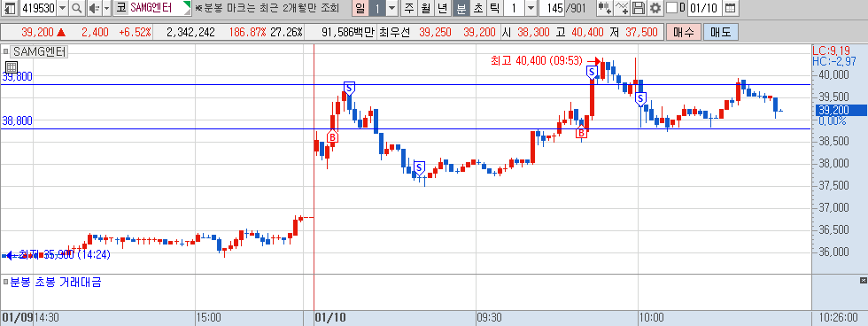Expand the stock code 419530 dropdown
Screen dimensions: 868x326
[62, 8]
